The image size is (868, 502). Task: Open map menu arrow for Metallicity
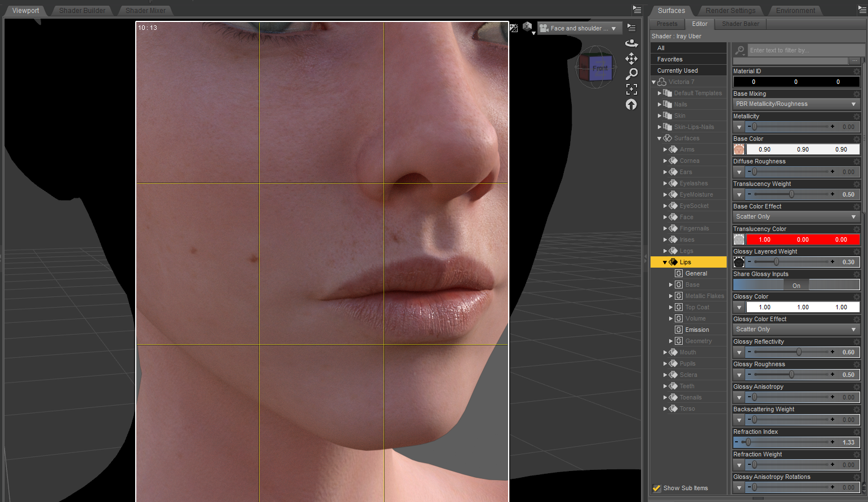(739, 127)
